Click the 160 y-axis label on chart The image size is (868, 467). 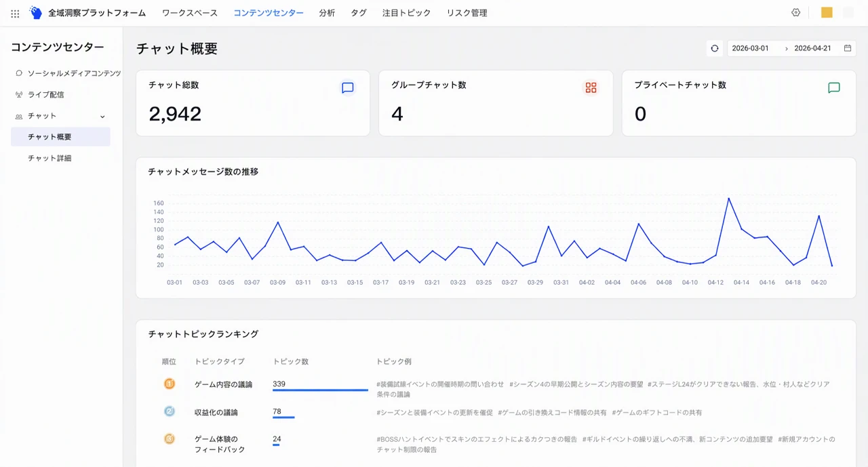pos(159,203)
